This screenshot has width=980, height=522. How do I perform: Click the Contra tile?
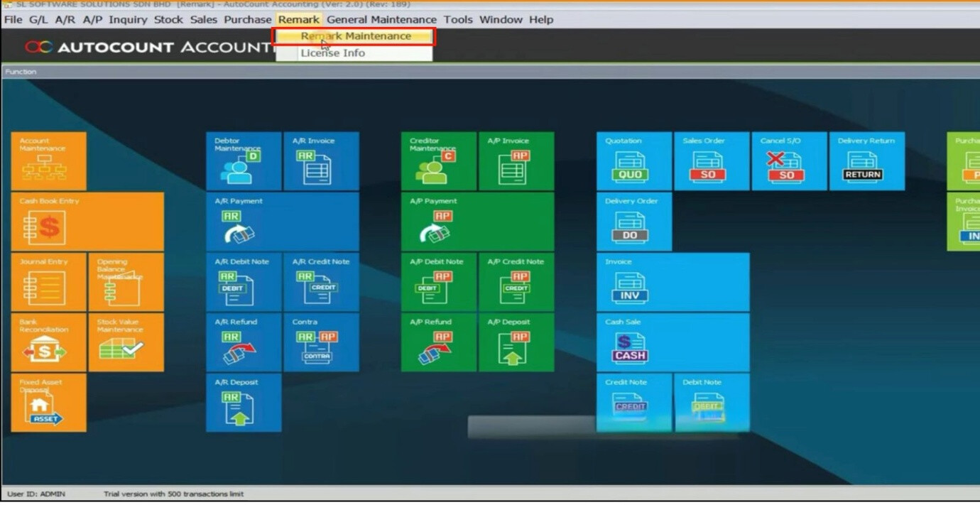tap(321, 342)
